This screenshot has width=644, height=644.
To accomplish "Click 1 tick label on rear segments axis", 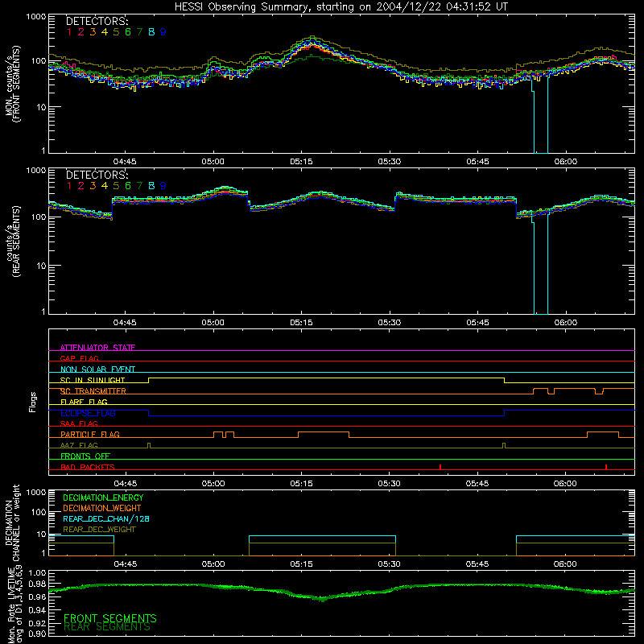I will click(x=43, y=312).
